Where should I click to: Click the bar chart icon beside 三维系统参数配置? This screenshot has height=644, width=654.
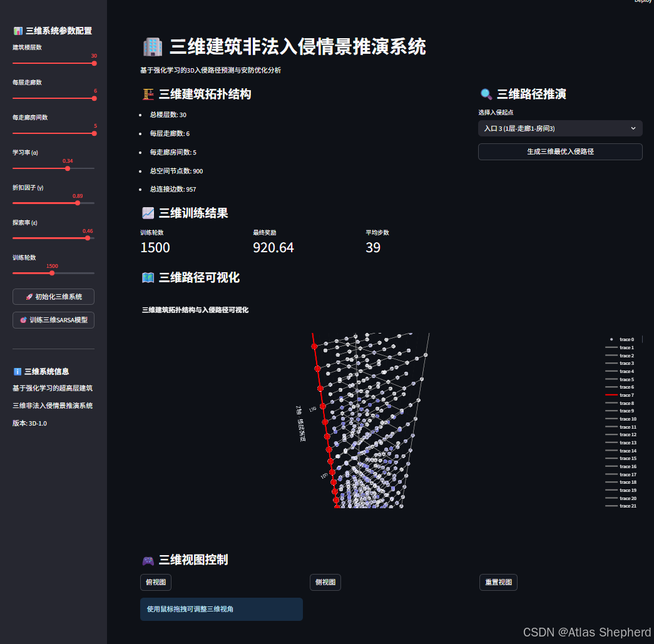[18, 31]
